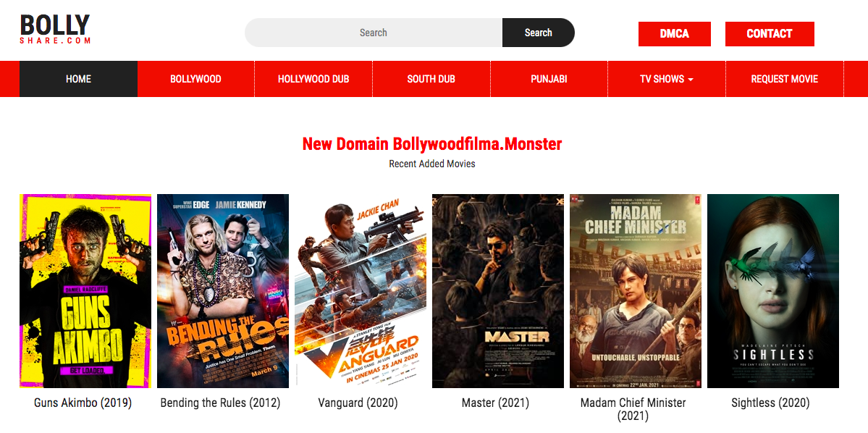Open the DMCA page

[674, 34]
